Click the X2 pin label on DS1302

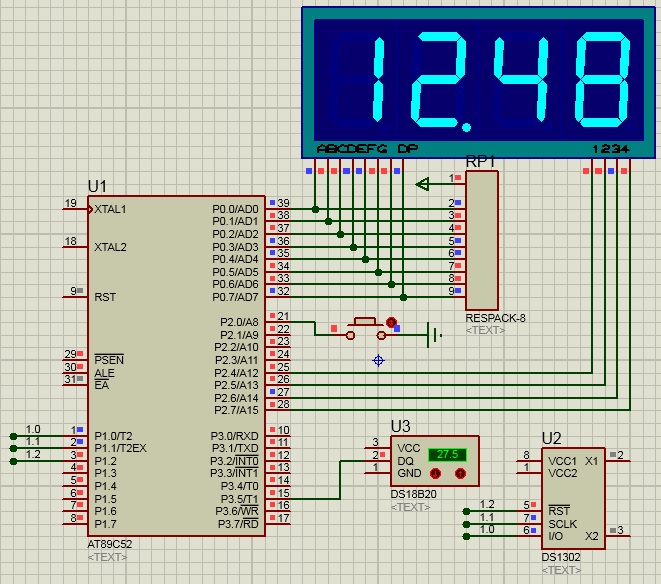click(591, 536)
